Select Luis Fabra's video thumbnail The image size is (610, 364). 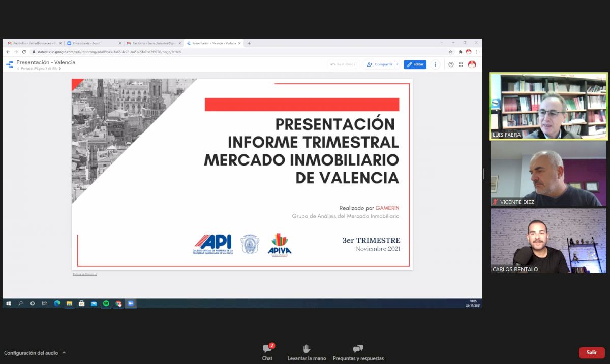click(x=548, y=106)
